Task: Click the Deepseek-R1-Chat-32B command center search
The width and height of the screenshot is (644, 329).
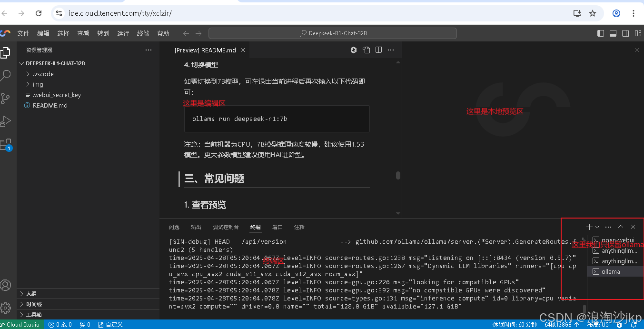Action: click(x=333, y=33)
